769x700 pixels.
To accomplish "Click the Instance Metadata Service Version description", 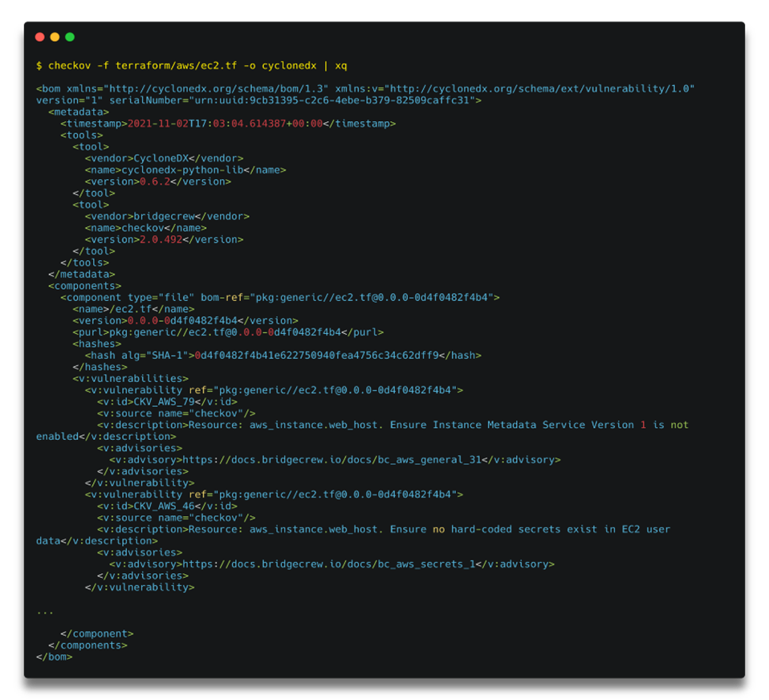I will [x=363, y=431].
